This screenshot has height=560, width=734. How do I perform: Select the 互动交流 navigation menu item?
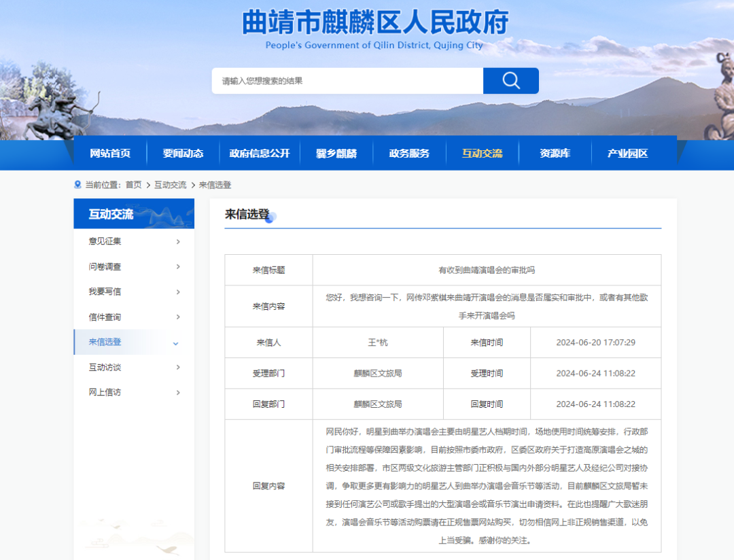(483, 154)
